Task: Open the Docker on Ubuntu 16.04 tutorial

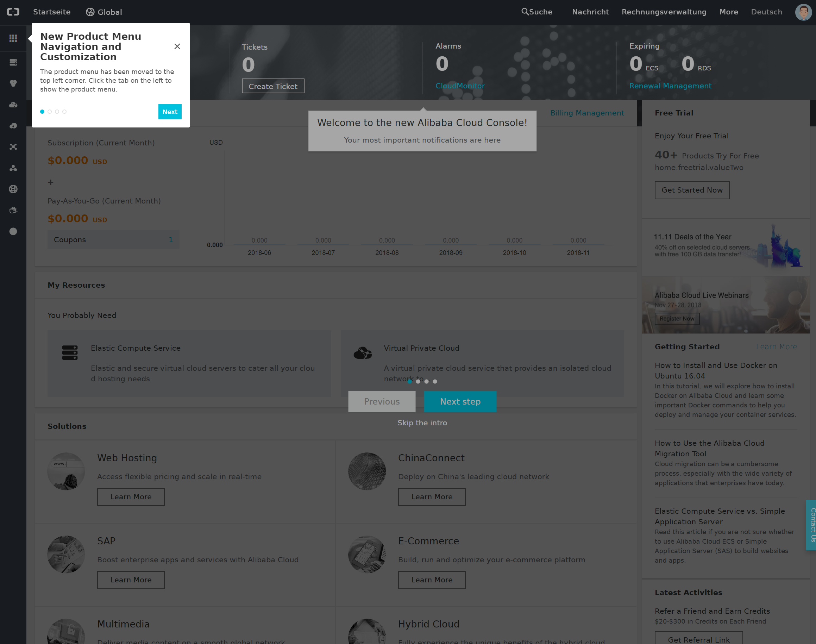Action: [716, 370]
